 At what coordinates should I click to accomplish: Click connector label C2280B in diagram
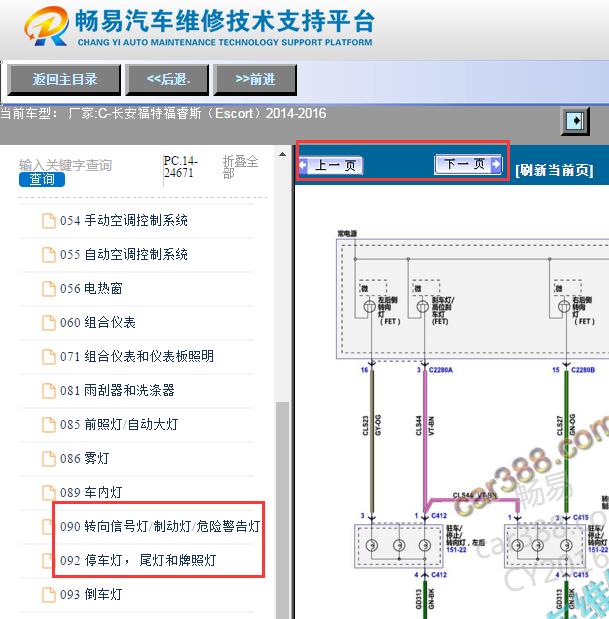pyautogui.click(x=583, y=370)
